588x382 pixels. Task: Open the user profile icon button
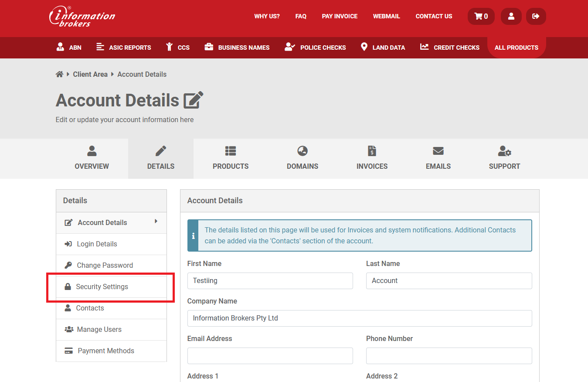coord(511,16)
